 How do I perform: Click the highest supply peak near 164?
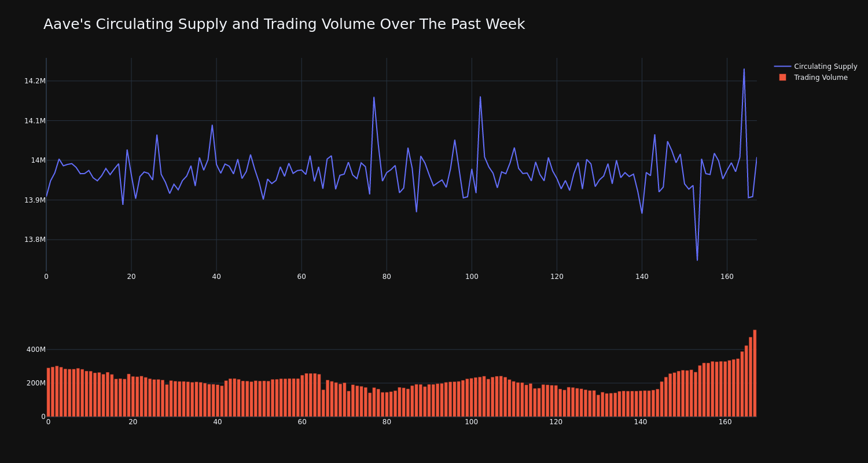click(744, 69)
